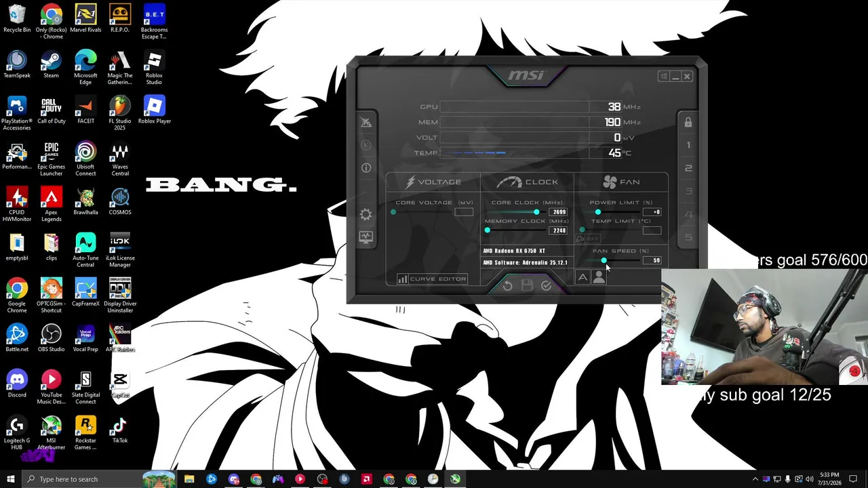Select Afterburner profile slot 2
The image size is (868, 488).
click(x=688, y=168)
